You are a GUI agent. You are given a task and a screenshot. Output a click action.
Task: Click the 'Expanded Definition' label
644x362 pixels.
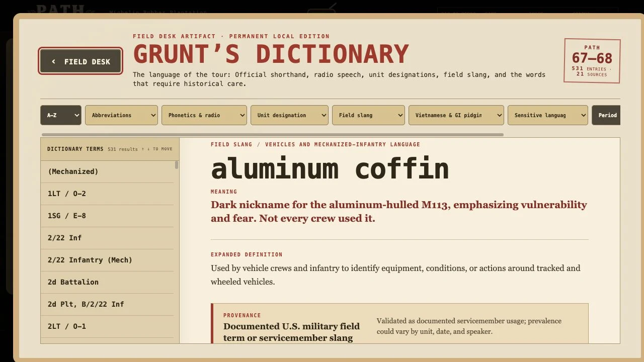[247, 254]
